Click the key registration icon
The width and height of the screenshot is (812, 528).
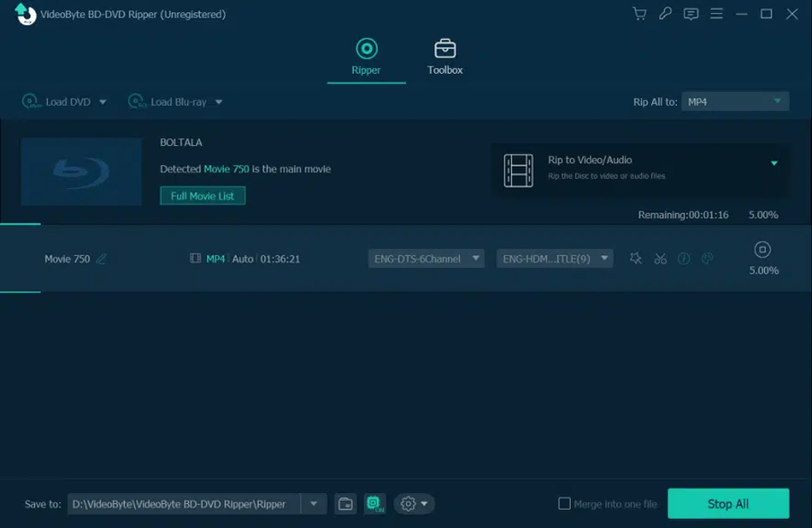[665, 14]
